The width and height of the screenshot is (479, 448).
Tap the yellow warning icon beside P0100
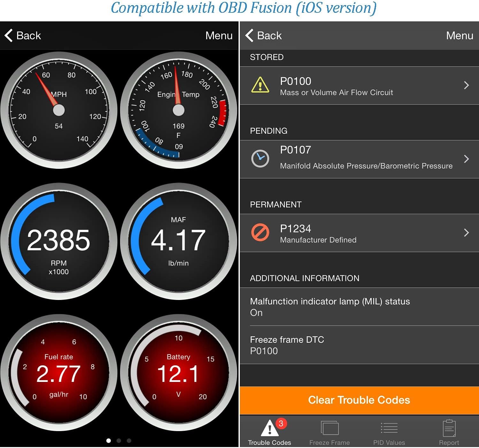tap(260, 85)
